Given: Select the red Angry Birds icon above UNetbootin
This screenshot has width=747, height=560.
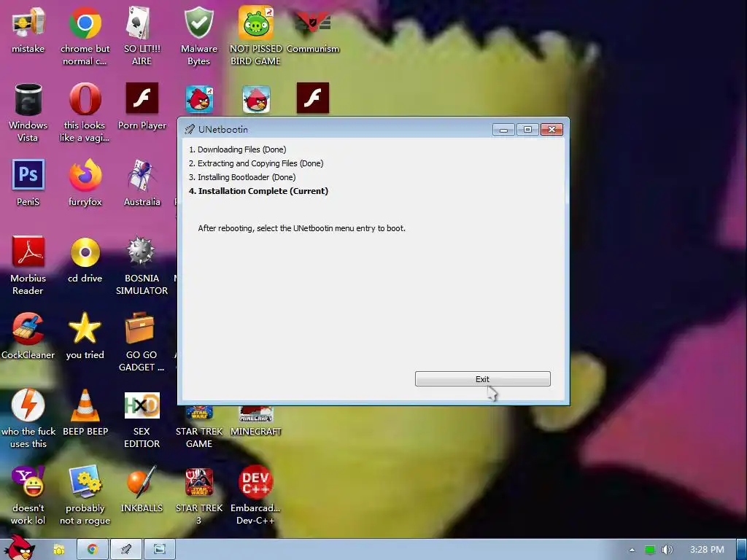Looking at the screenshot, I should 199,99.
